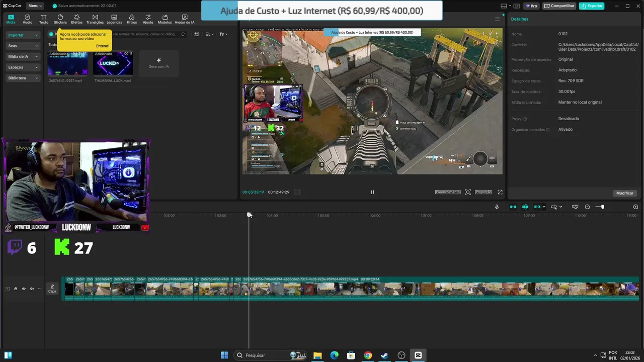The height and width of the screenshot is (362, 644).
Task: Mute the main track audio
Action: click(x=32, y=289)
